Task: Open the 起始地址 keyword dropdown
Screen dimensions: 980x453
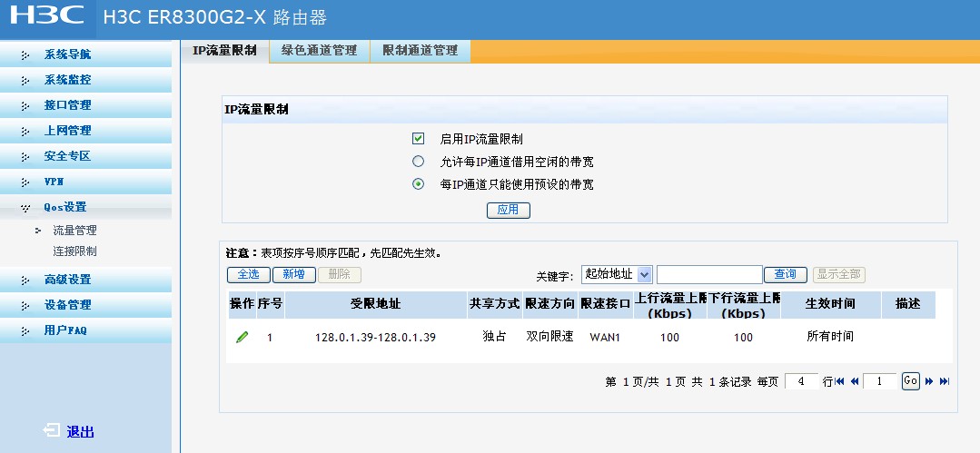Action: 618,274
